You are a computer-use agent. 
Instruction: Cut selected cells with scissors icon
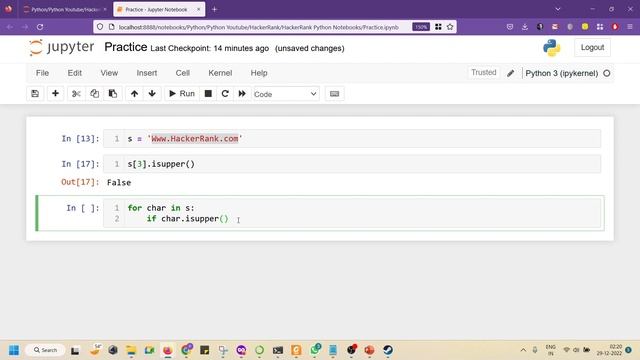[76, 94]
